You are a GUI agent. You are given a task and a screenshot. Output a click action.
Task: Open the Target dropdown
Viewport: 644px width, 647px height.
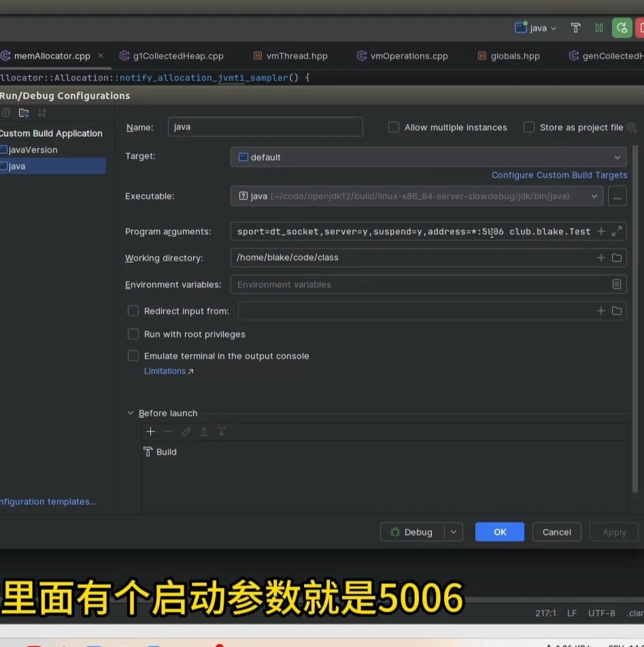click(617, 156)
